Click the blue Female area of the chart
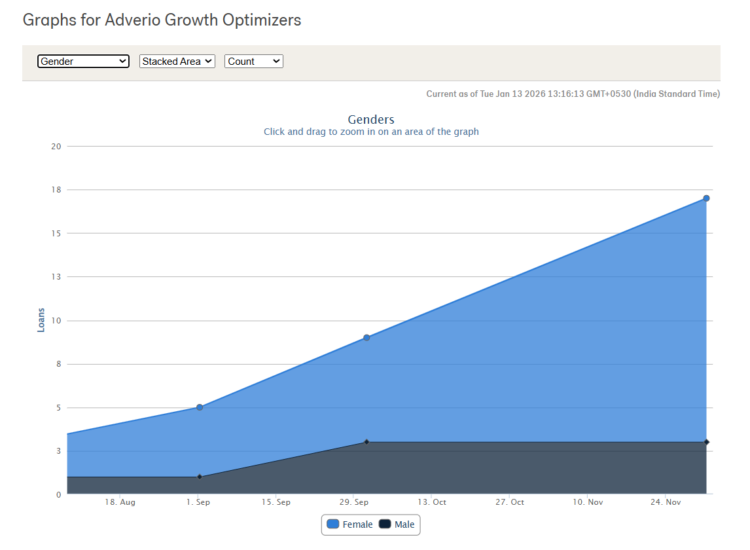750x550 pixels. tap(500, 360)
